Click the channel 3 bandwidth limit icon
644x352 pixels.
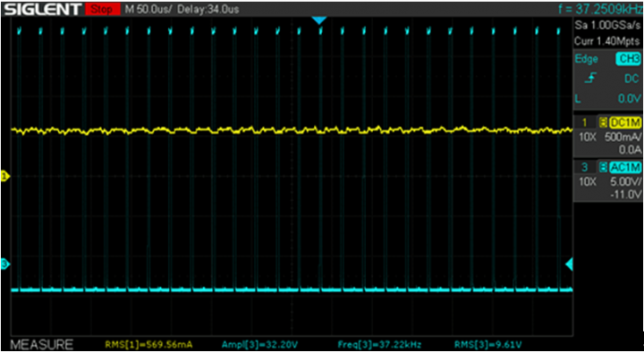604,167
